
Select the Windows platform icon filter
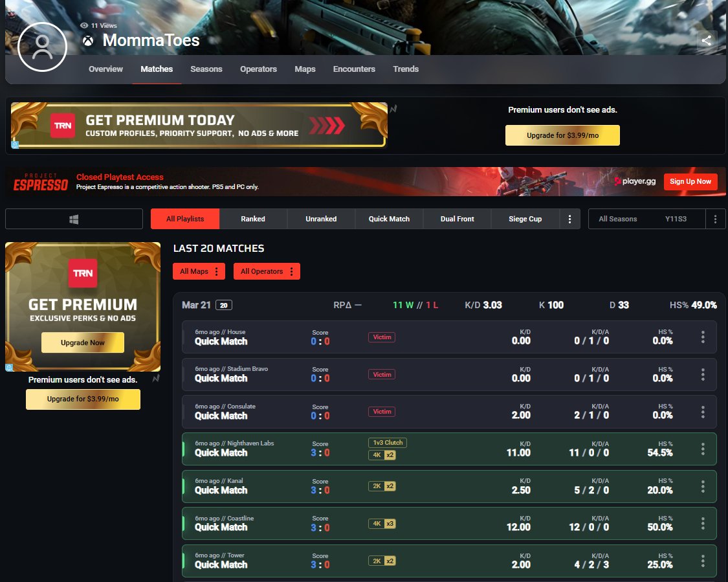click(x=74, y=219)
